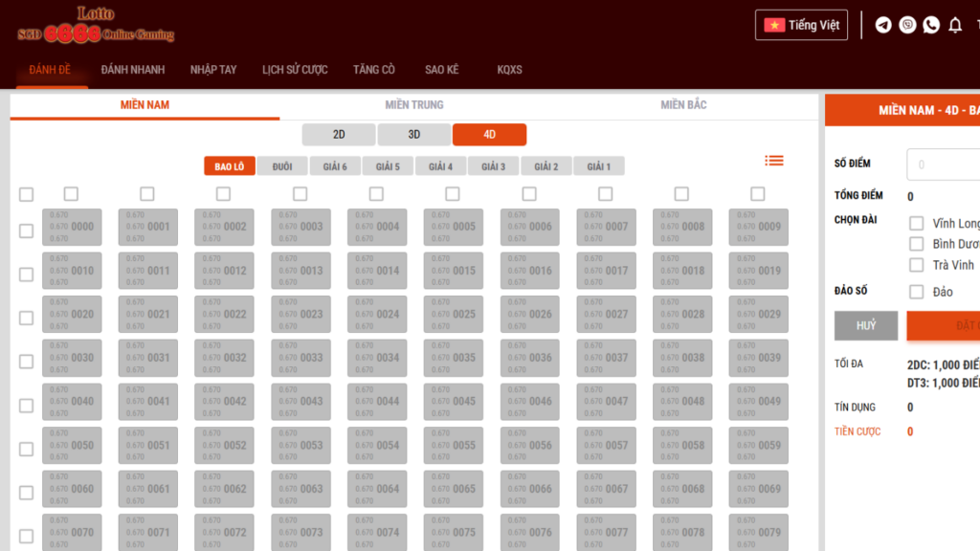Select number tile 0015
Viewport: 980px width, 551px height.
click(453, 271)
